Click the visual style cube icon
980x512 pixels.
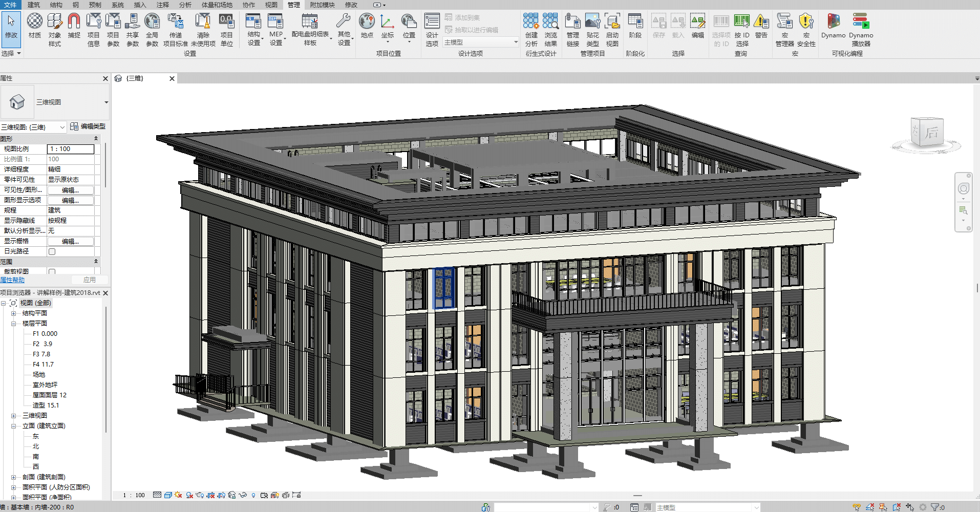[168, 495]
